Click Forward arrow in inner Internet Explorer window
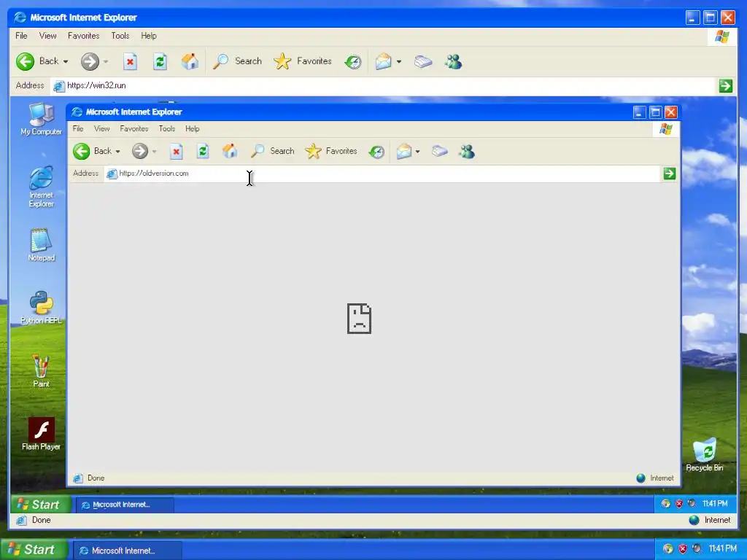 (x=139, y=152)
